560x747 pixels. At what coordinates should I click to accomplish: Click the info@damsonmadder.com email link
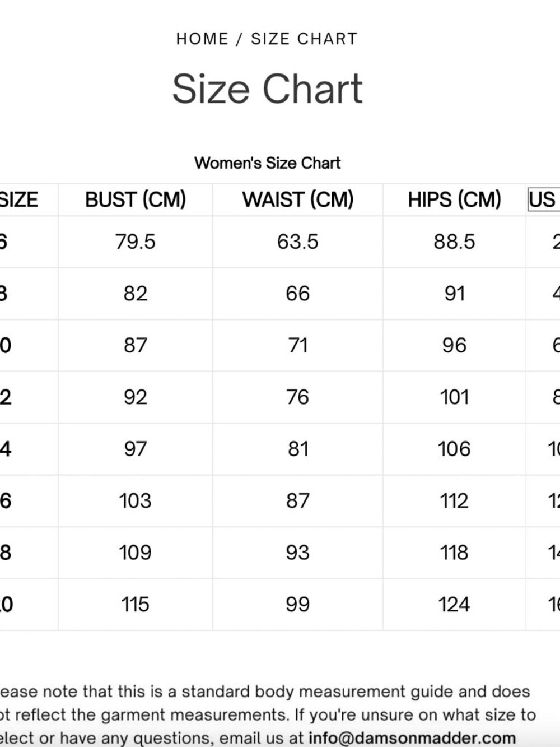(x=412, y=738)
